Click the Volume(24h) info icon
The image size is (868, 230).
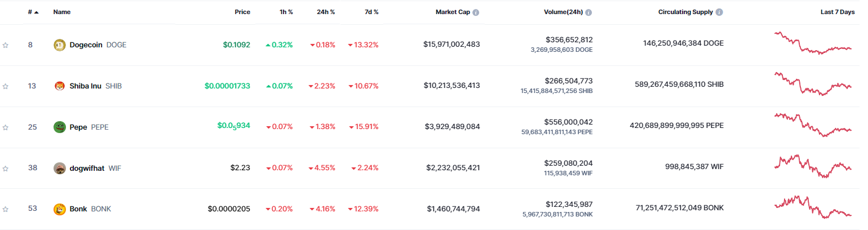coord(588,12)
